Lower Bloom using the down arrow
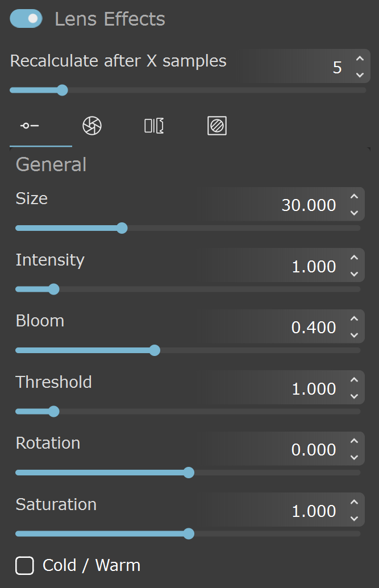 click(x=354, y=335)
